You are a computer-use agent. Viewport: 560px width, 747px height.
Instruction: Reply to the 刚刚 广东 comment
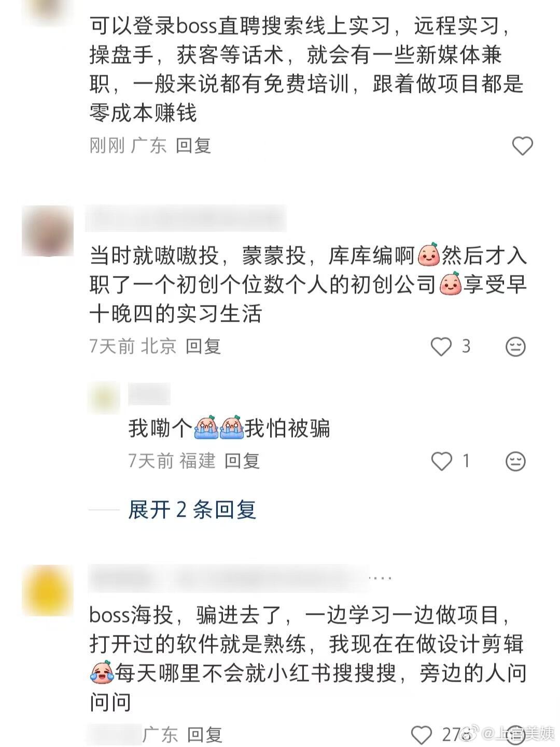(193, 146)
